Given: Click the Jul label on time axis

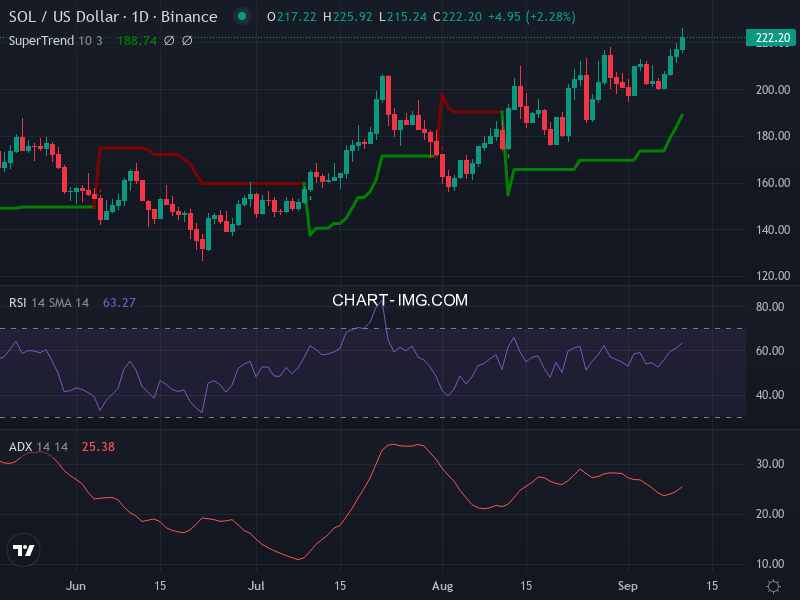Looking at the screenshot, I should click(257, 586).
